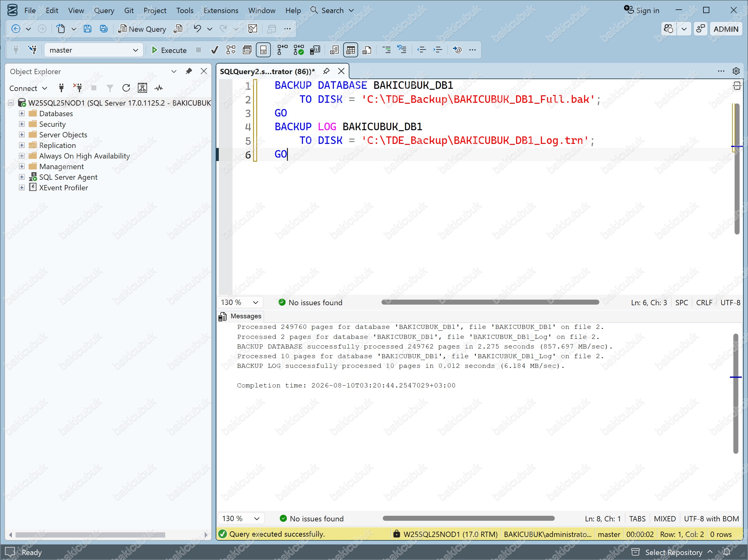The height and width of the screenshot is (560, 748).
Task: Open the Query menu
Action: click(x=104, y=11)
